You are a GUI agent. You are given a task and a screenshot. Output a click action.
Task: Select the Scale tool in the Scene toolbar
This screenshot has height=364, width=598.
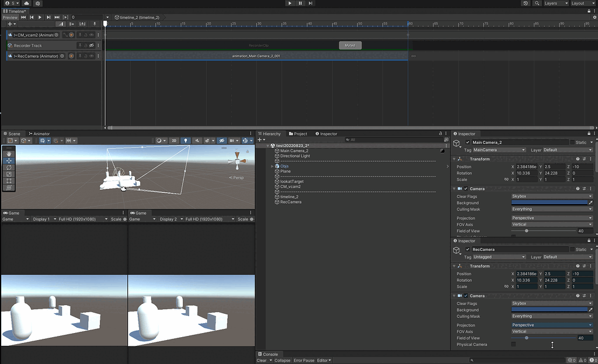click(x=9, y=174)
